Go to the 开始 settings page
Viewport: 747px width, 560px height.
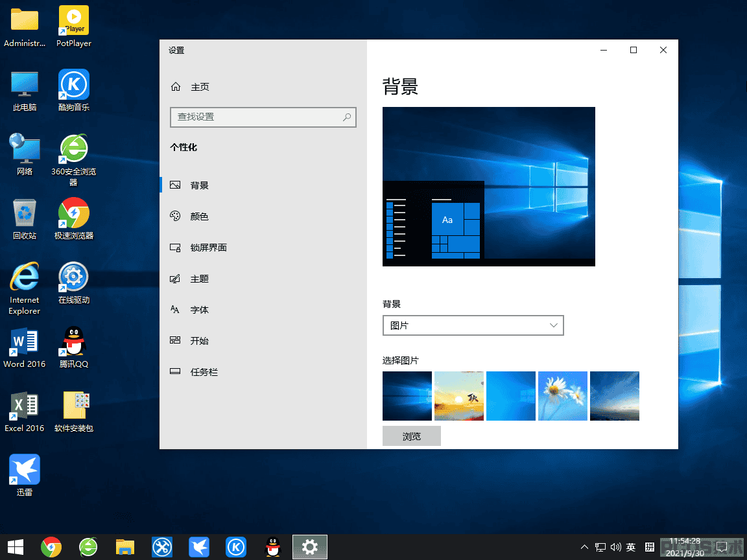[263, 340]
